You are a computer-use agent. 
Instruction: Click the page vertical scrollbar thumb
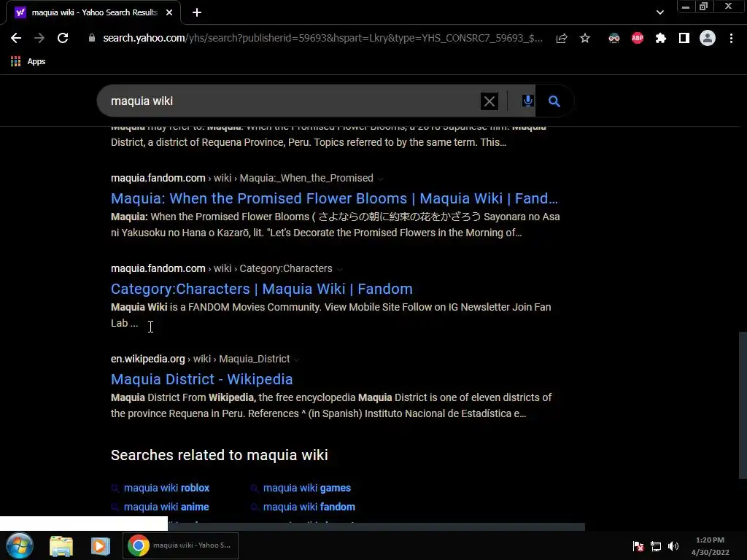click(743, 405)
